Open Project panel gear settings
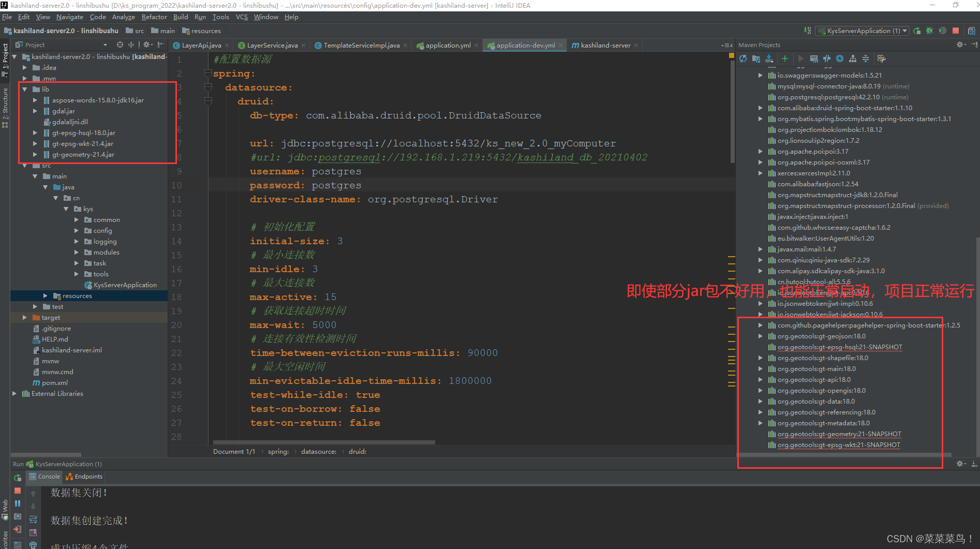 point(147,45)
